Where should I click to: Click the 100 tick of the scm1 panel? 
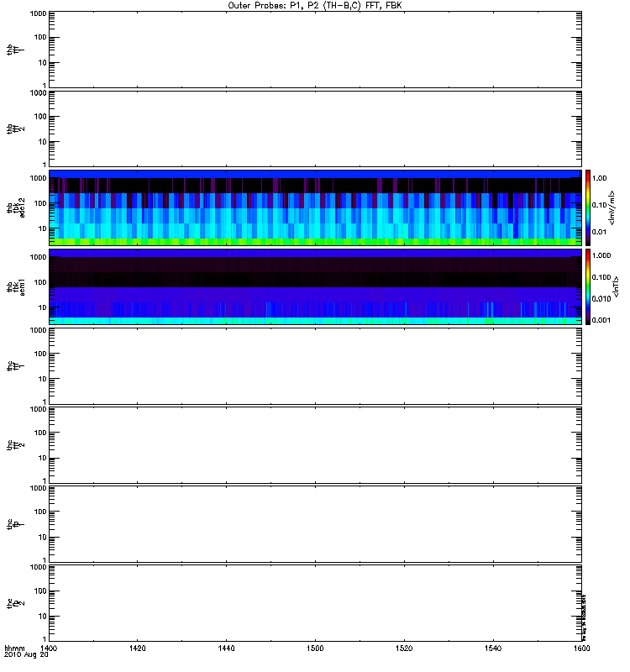40,282
